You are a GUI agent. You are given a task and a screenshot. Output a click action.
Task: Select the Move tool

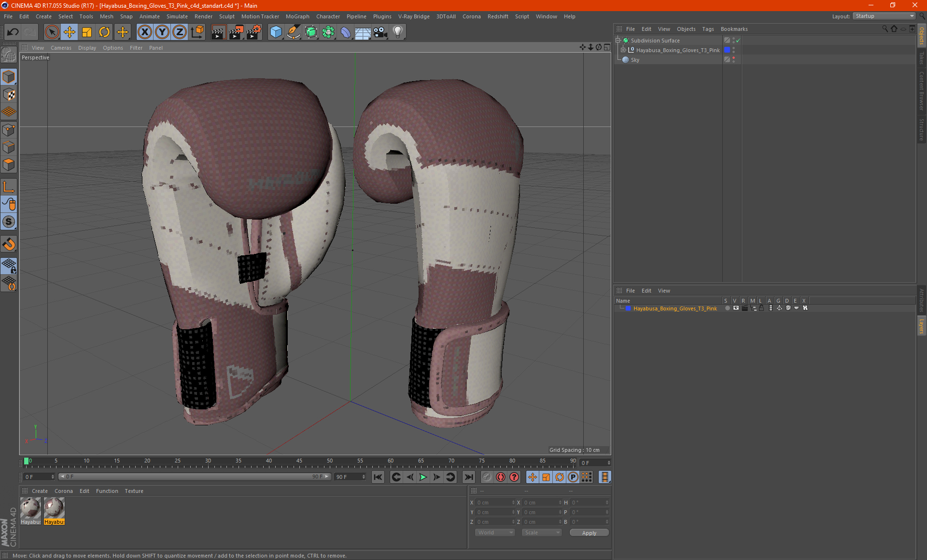70,32
